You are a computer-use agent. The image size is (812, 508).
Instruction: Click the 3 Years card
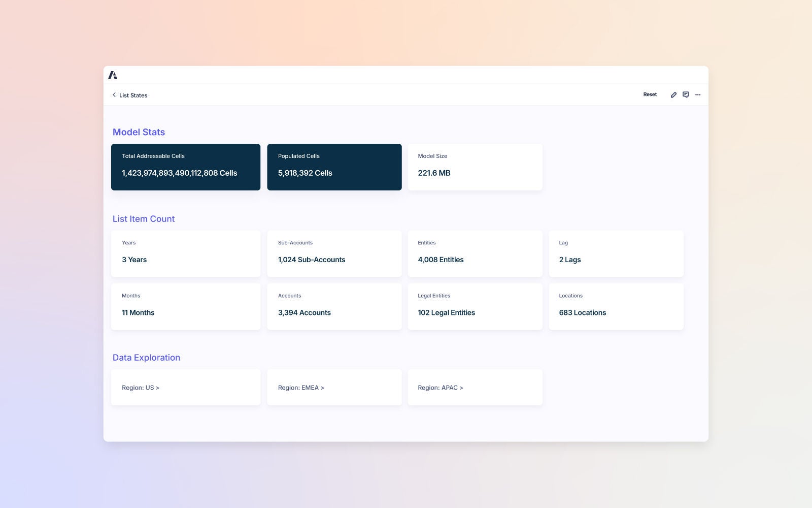point(186,253)
